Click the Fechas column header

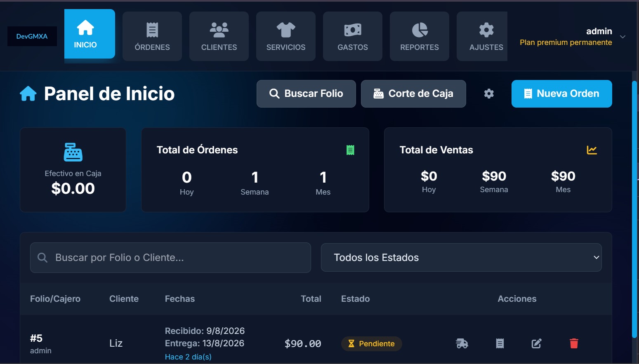click(x=180, y=299)
